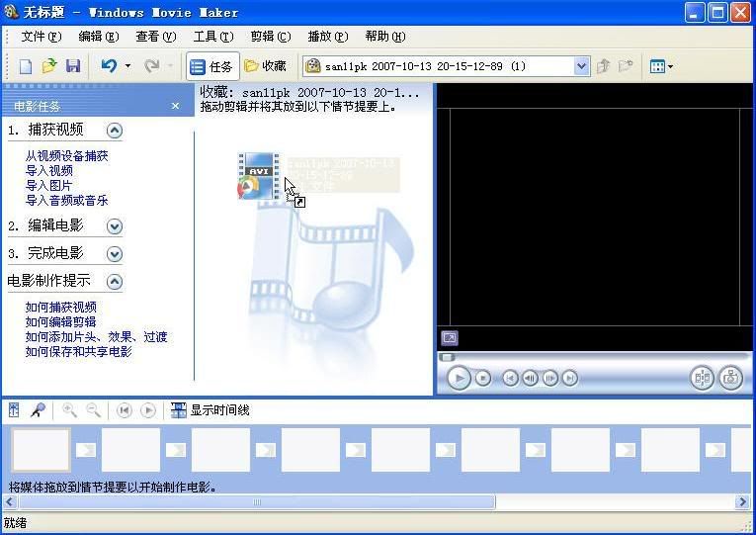The height and width of the screenshot is (535, 756).
Task: Open the 工具(T) menu
Action: tap(213, 37)
